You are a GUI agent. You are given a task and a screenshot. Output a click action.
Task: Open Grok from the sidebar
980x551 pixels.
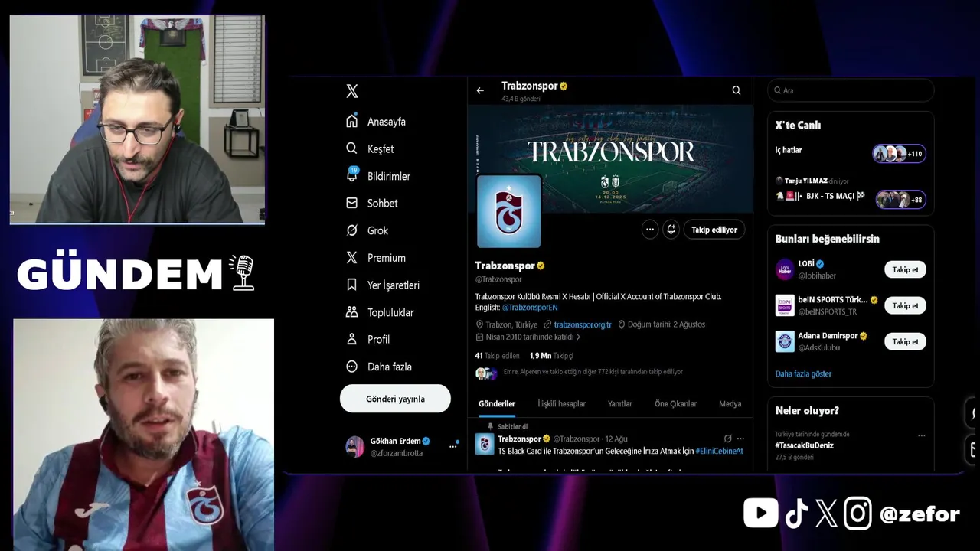click(x=367, y=230)
